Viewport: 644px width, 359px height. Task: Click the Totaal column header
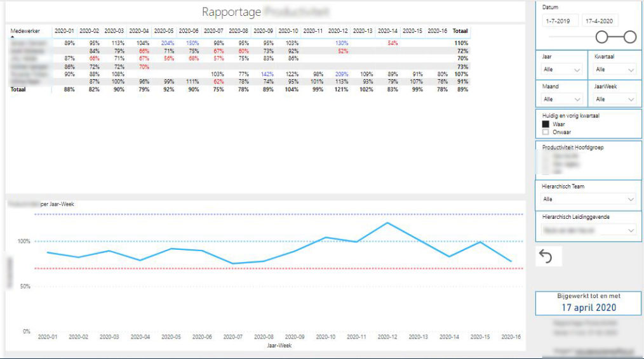pyautogui.click(x=460, y=31)
